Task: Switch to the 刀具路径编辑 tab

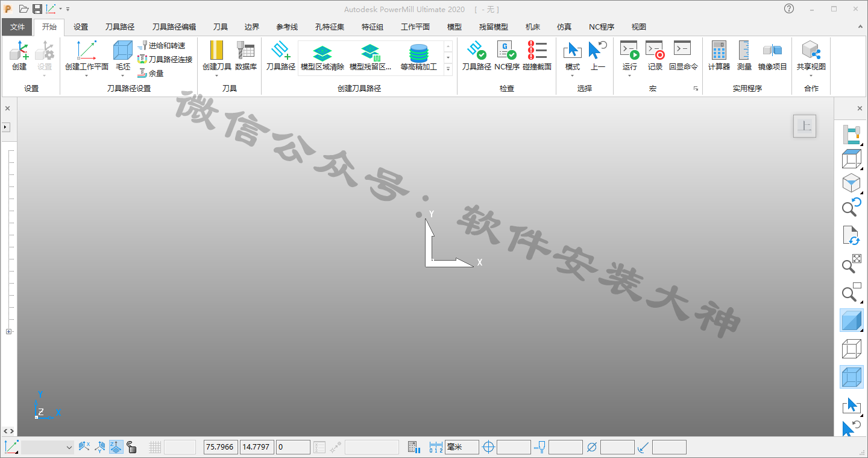Action: pyautogui.click(x=174, y=27)
